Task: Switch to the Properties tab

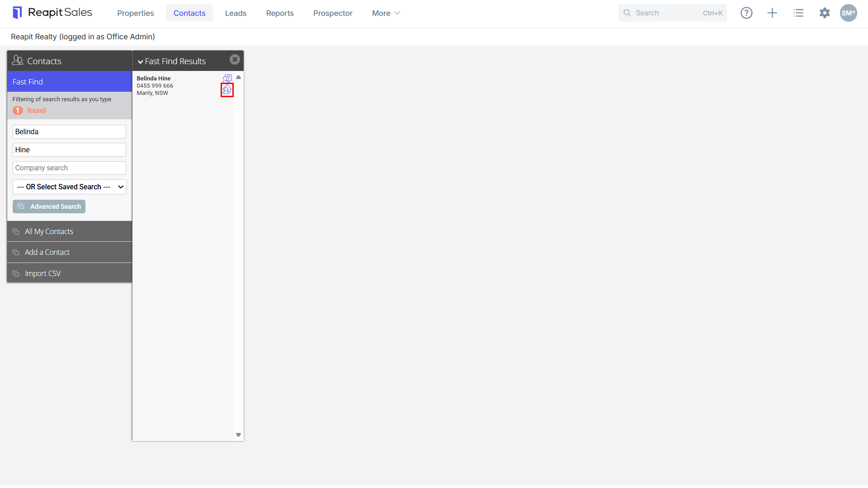Action: click(x=136, y=13)
